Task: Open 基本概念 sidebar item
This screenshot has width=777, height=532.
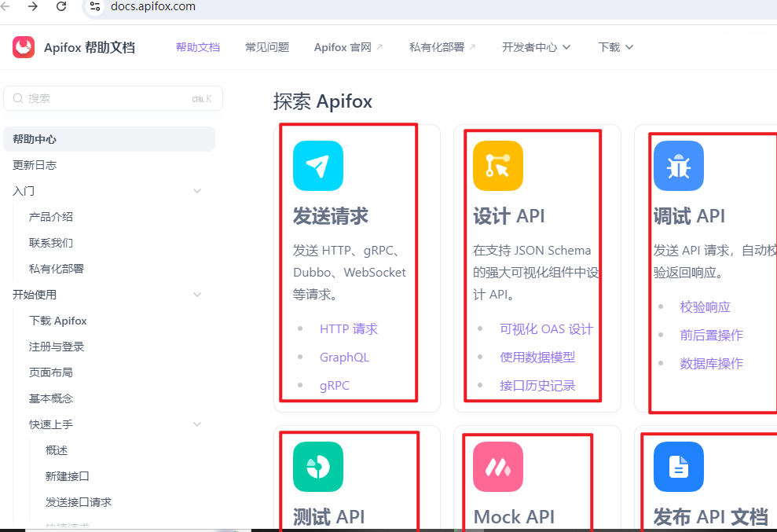Action: (50, 398)
